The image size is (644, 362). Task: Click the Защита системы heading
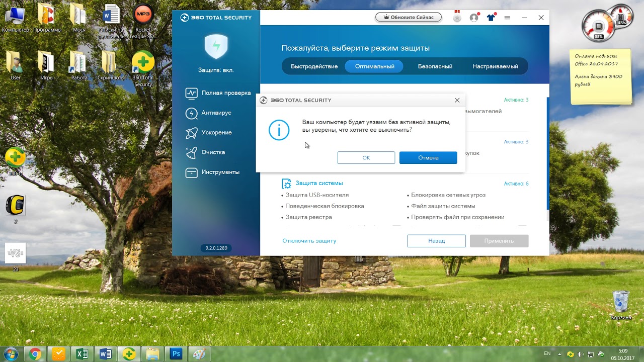319,184
